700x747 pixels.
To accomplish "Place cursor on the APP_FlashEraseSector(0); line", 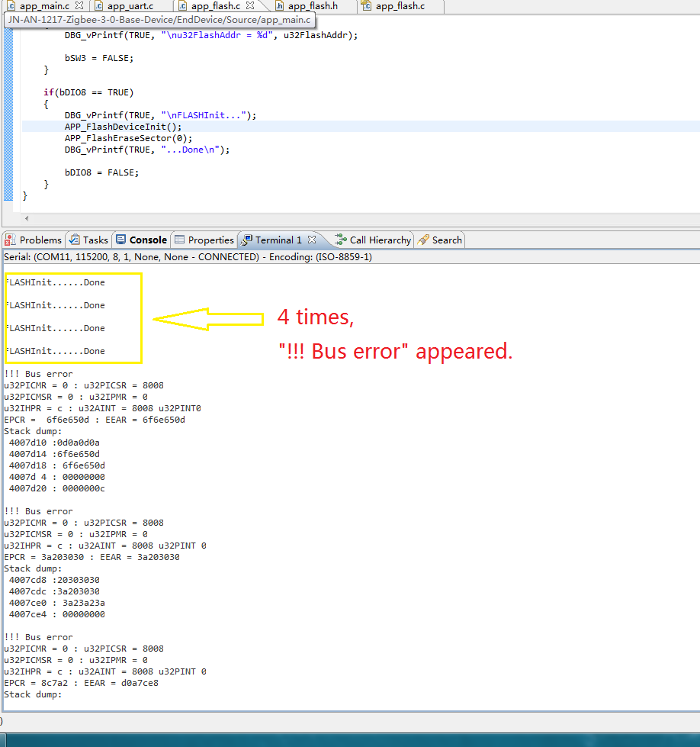I will 129,138.
